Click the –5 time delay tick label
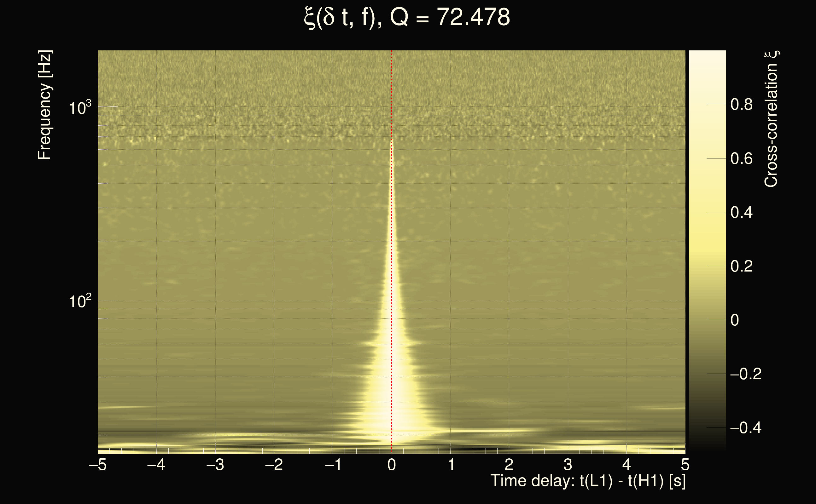 pos(97,465)
